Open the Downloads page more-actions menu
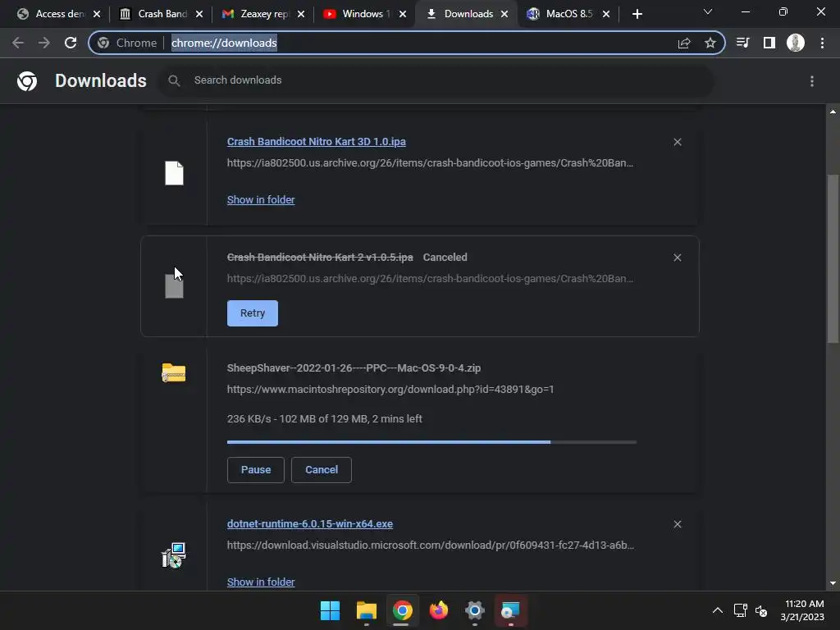Image resolution: width=840 pixels, height=630 pixels. [x=812, y=81]
